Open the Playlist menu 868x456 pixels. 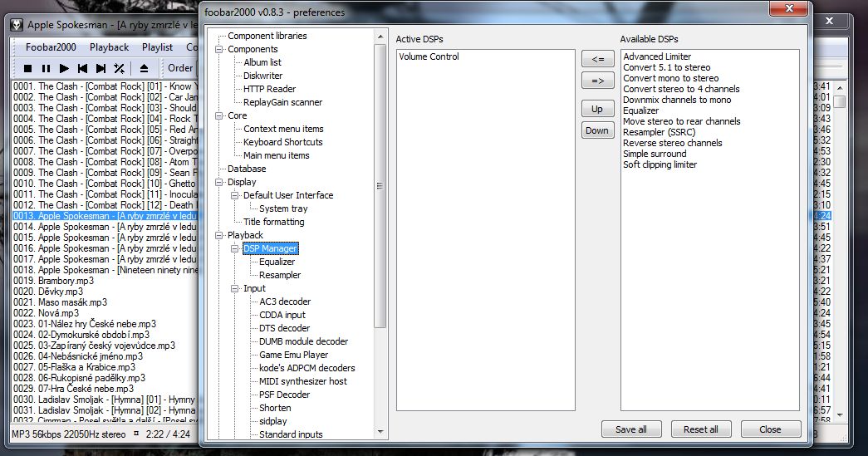(x=158, y=47)
